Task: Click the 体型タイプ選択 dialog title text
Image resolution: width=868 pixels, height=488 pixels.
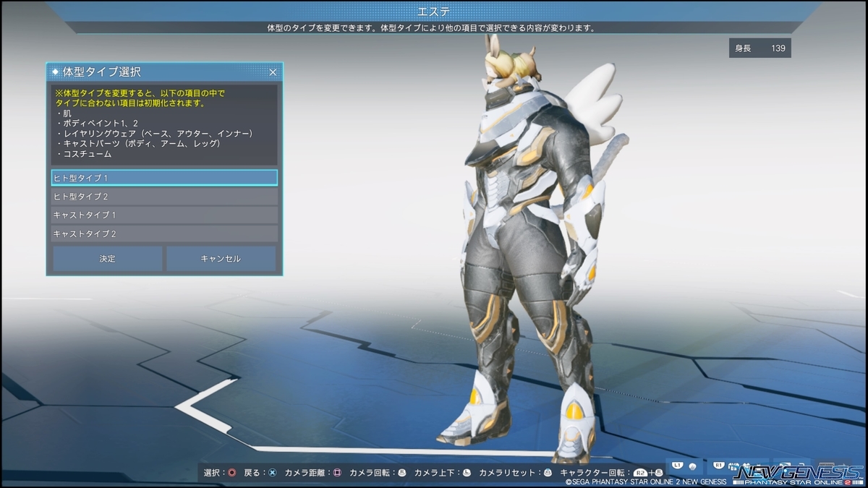Action: pyautogui.click(x=102, y=72)
